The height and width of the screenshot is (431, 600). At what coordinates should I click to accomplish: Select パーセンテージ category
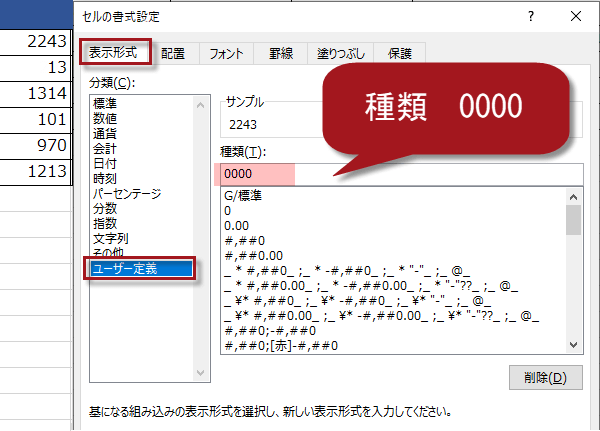pyautogui.click(x=126, y=194)
